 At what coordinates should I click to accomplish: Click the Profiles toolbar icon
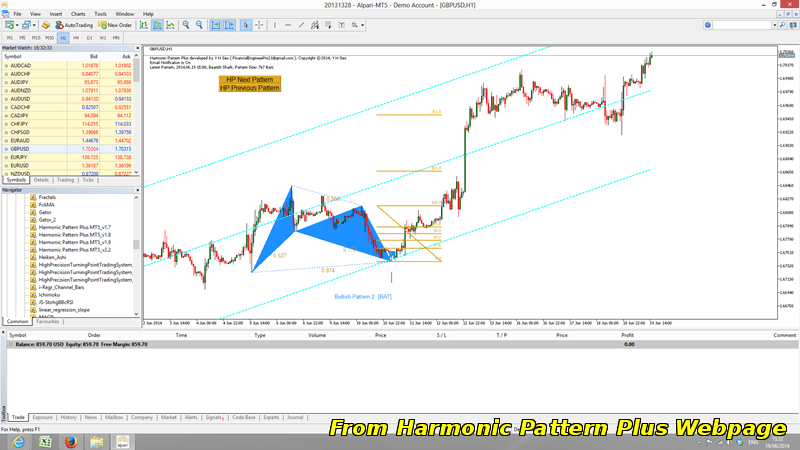click(x=26, y=25)
